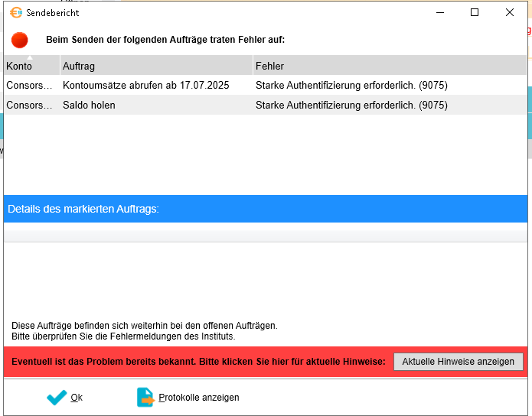Sort the table by Auftrag column

[x=155, y=67]
